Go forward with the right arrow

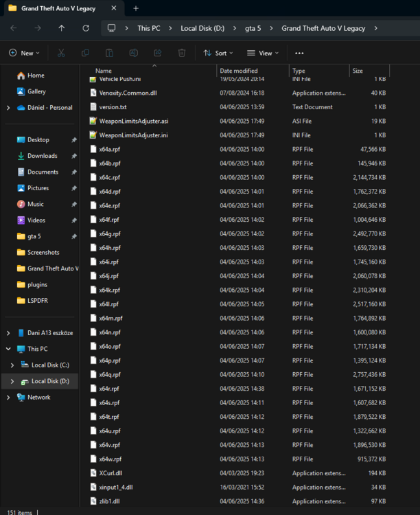38,28
